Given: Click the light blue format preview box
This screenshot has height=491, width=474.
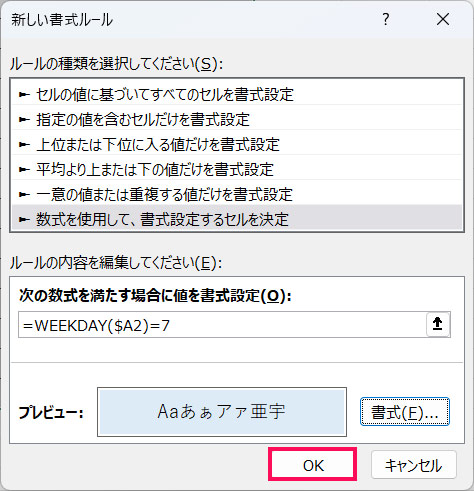Looking at the screenshot, I should tap(222, 412).
